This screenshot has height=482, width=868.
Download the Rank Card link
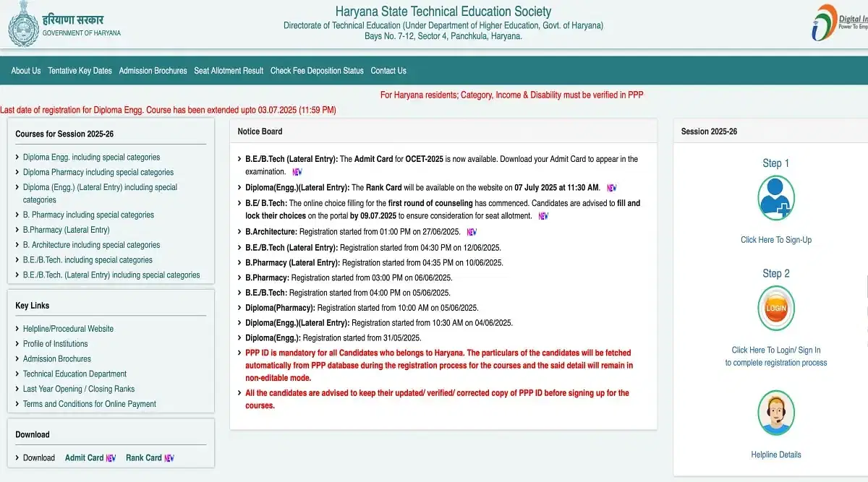[x=144, y=458]
